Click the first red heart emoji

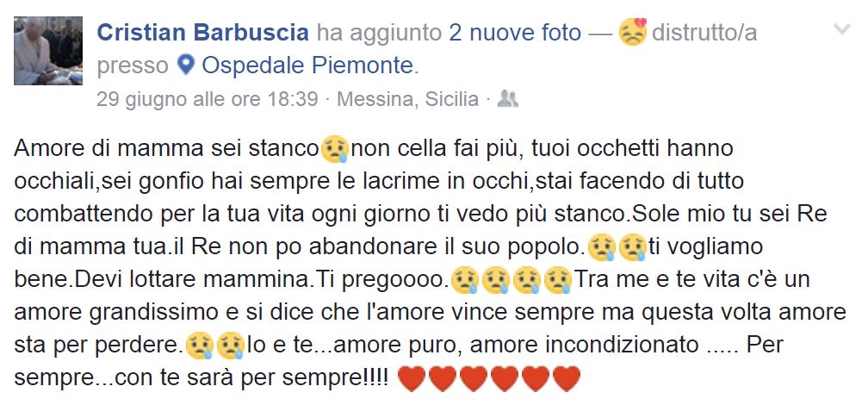(x=412, y=379)
